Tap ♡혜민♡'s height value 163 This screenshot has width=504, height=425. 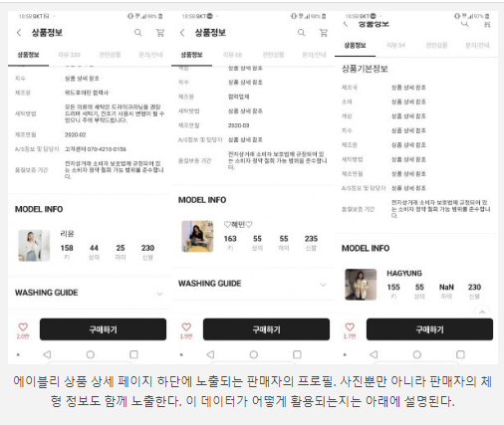(230, 239)
